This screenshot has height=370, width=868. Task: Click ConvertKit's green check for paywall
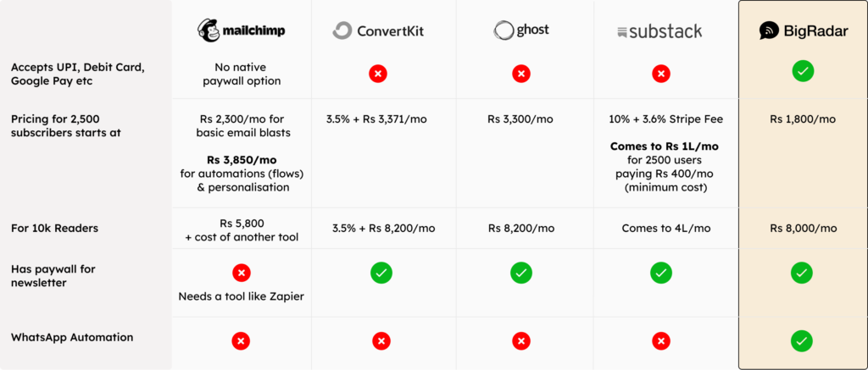click(381, 273)
